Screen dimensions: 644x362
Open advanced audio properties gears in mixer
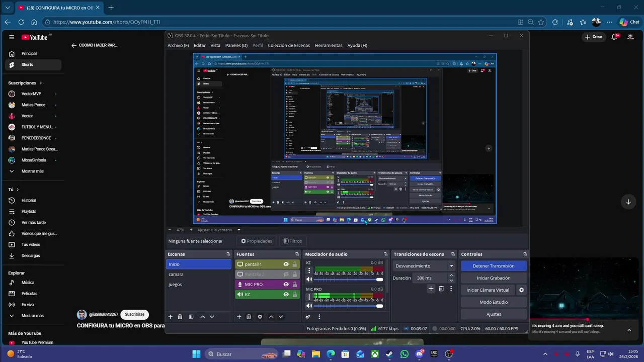(x=308, y=317)
